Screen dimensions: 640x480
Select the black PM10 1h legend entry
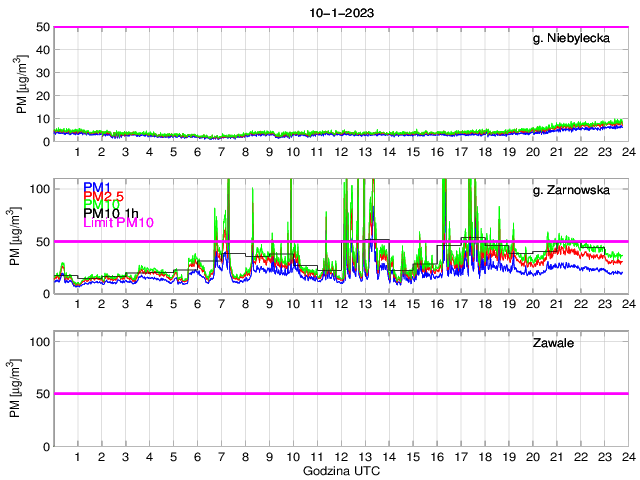[111, 213]
